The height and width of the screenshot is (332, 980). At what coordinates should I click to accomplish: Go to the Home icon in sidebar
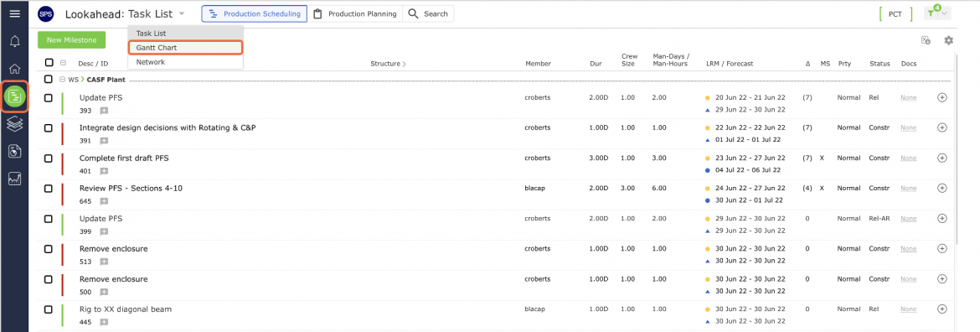click(x=14, y=69)
